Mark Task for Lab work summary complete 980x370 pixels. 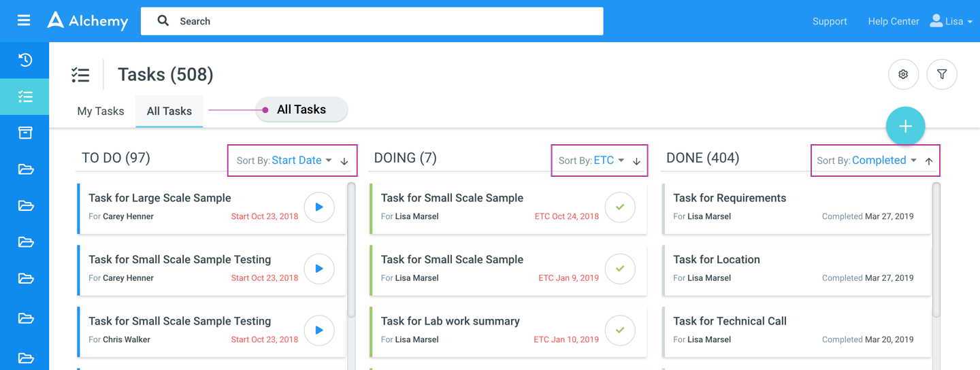[x=620, y=331]
